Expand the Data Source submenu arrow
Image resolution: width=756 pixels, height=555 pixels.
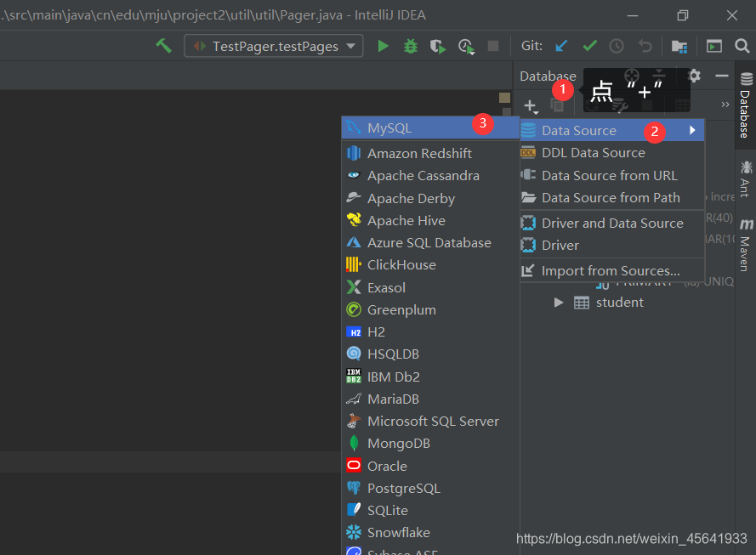[692, 130]
